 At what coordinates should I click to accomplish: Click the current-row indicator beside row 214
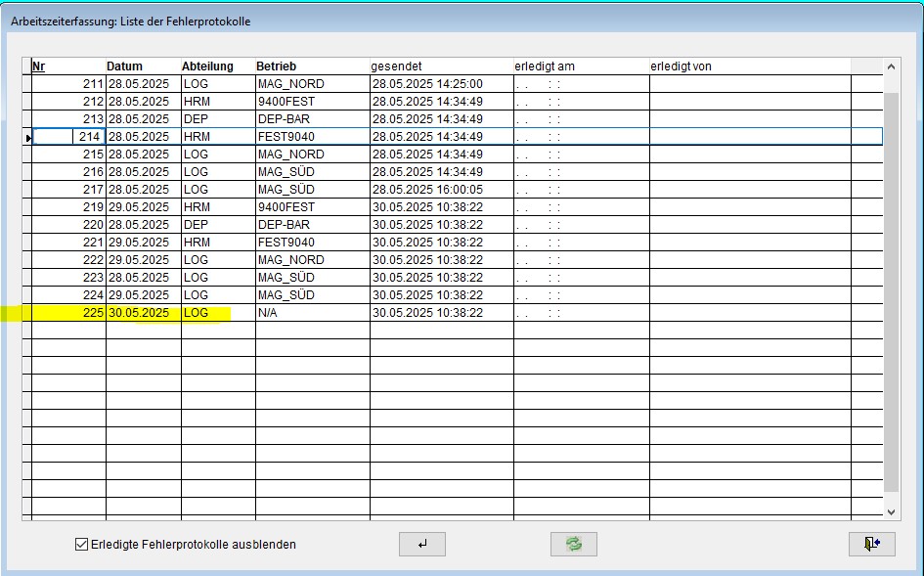[x=27, y=137]
